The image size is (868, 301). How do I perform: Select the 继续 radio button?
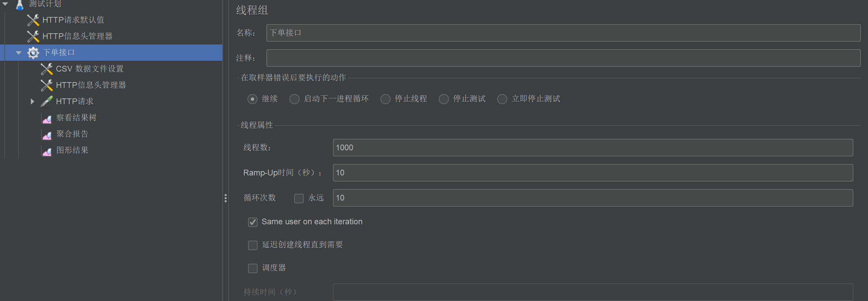[x=252, y=99]
